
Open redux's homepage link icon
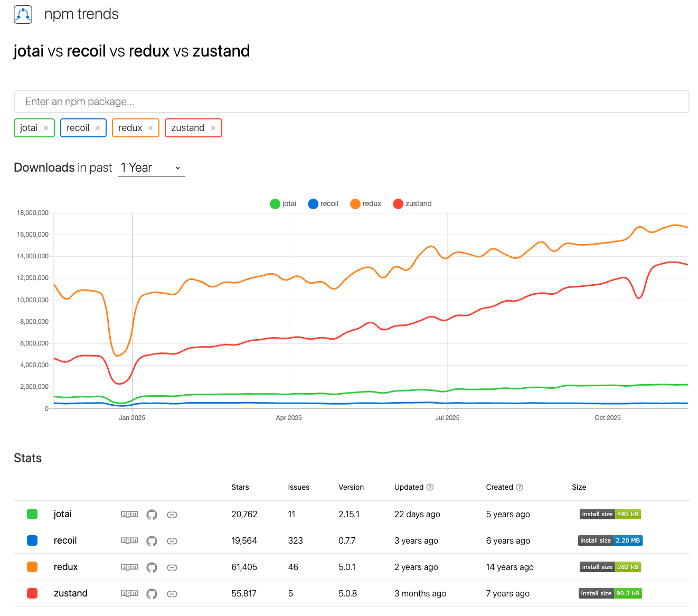tap(172, 567)
